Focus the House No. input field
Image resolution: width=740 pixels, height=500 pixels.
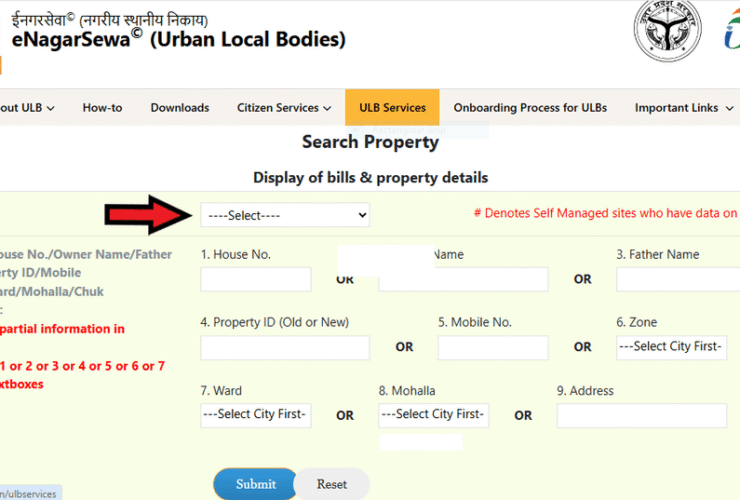pos(256,280)
